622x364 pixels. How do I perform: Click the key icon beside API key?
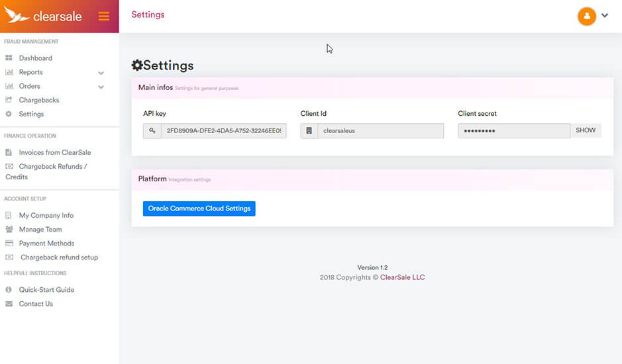point(152,131)
